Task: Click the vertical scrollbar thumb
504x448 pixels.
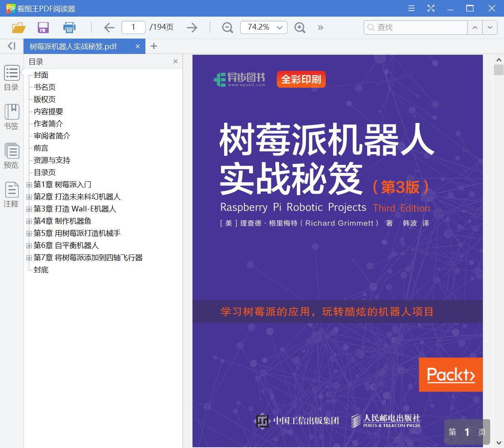Action: tap(499, 70)
